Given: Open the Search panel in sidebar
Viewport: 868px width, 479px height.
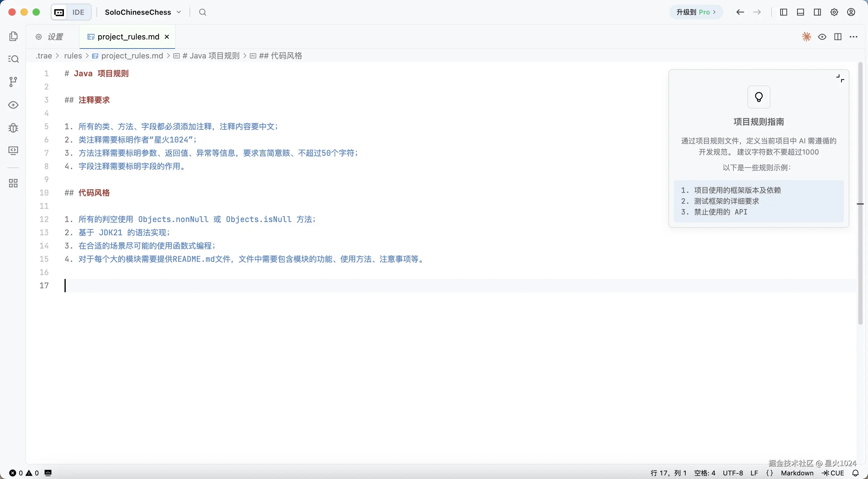Looking at the screenshot, I should [13, 59].
